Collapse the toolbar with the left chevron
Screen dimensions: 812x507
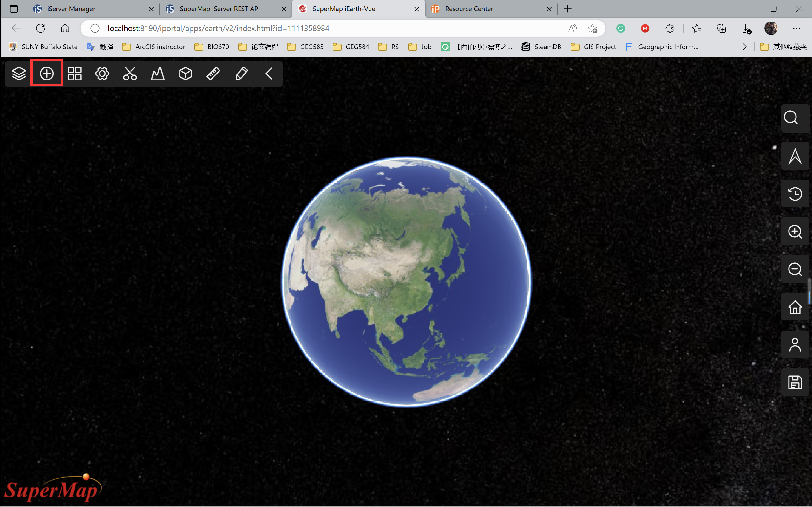click(x=269, y=74)
